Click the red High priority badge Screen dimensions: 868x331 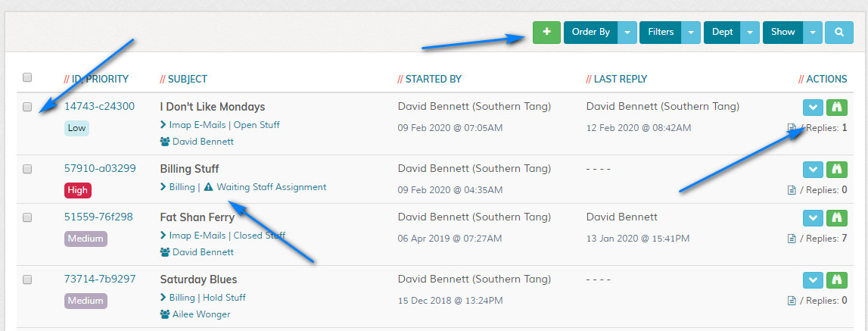77,190
